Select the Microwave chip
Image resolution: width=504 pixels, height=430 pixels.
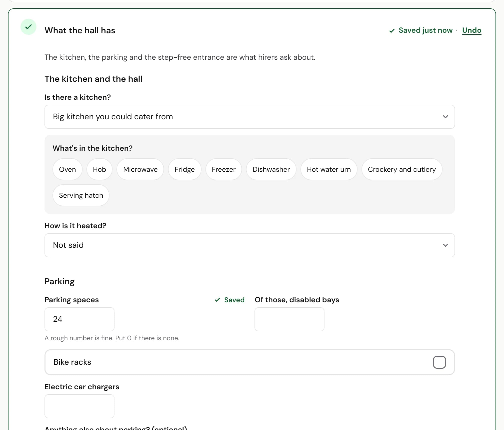tap(140, 169)
